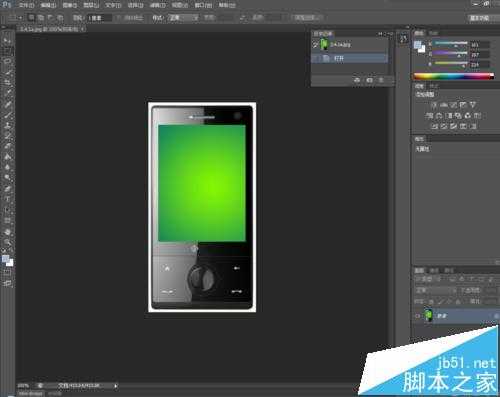Toggle lock image pixels in Layers panel
Viewport: 500px width, 397px height.
(x=440, y=301)
